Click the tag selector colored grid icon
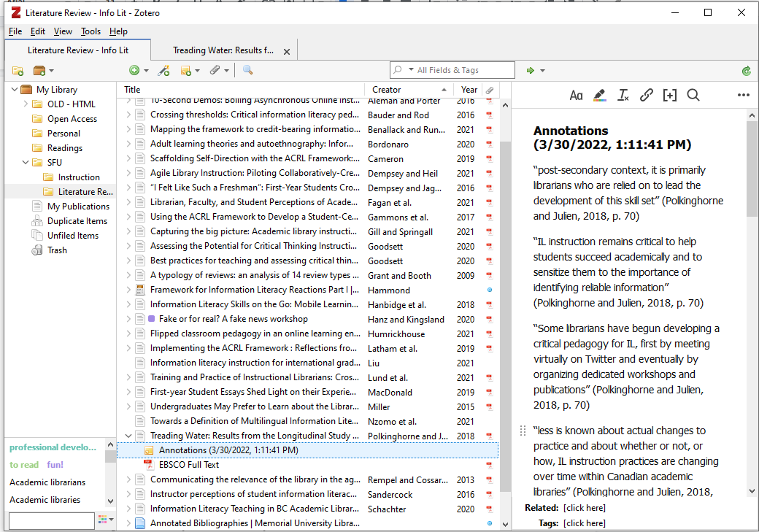759x532 pixels. (x=103, y=520)
